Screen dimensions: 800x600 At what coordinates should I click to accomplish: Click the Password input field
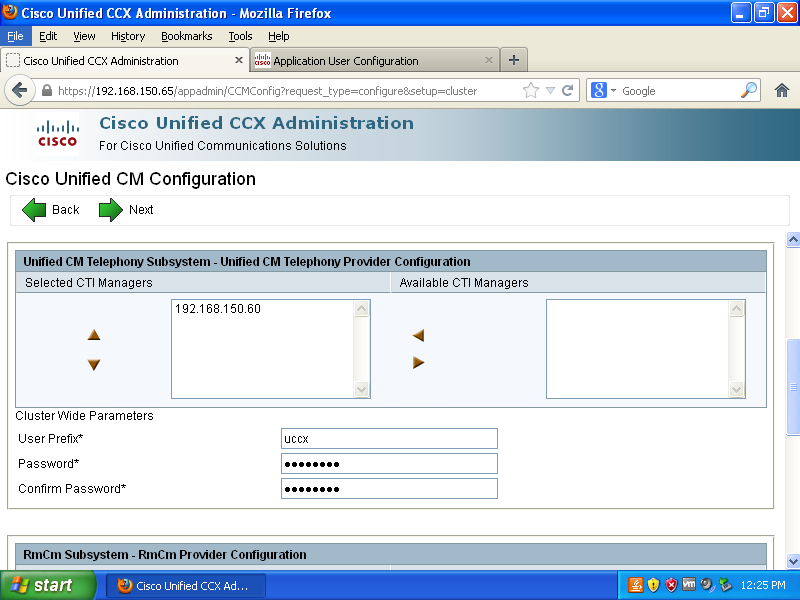389,464
